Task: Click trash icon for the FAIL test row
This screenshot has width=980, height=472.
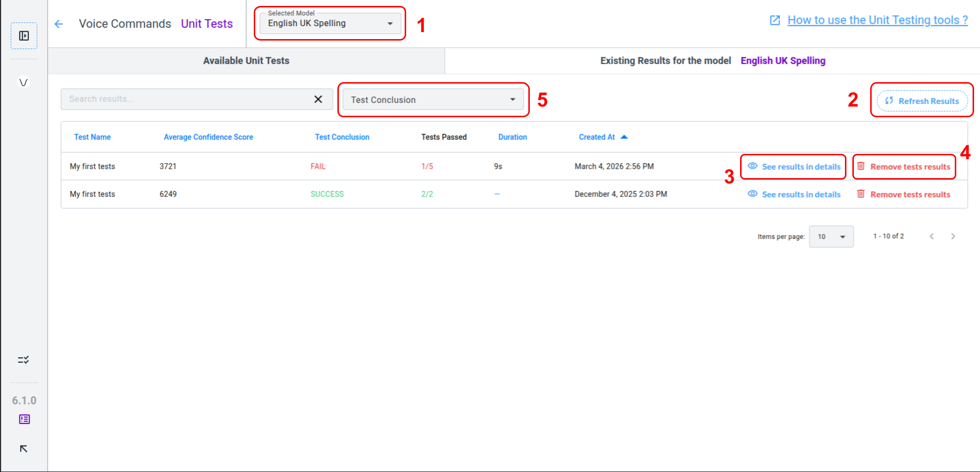Action: (861, 166)
